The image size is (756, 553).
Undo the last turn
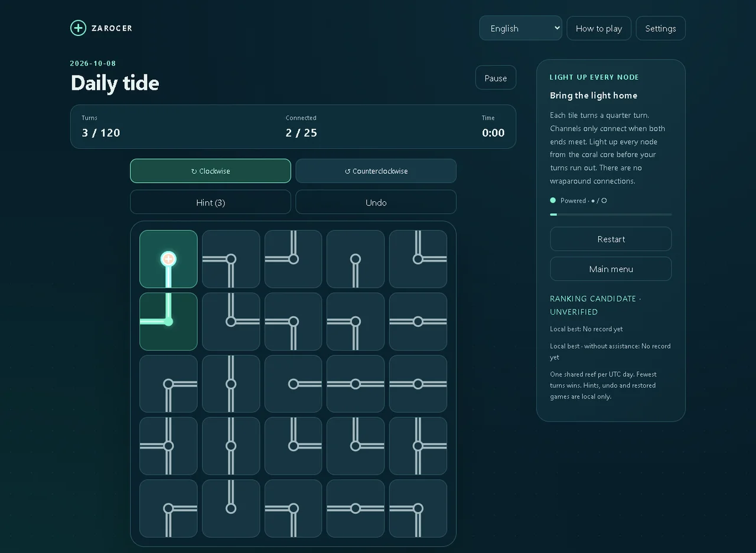tap(376, 202)
